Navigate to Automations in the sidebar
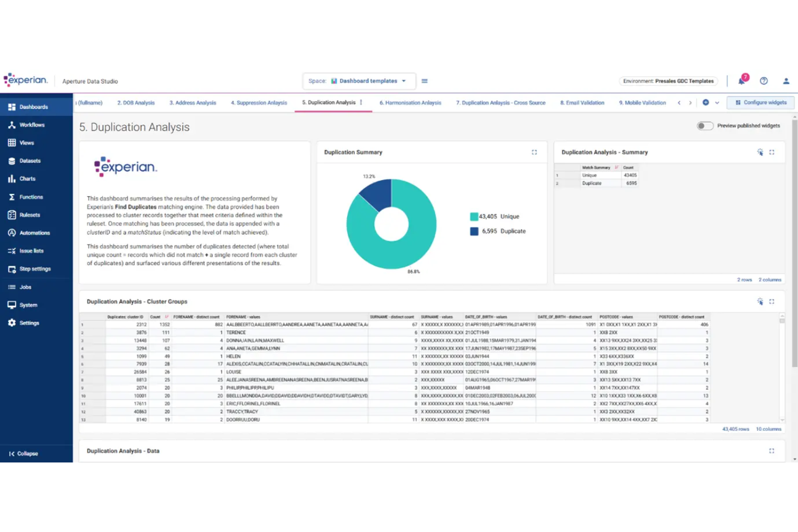 click(33, 232)
